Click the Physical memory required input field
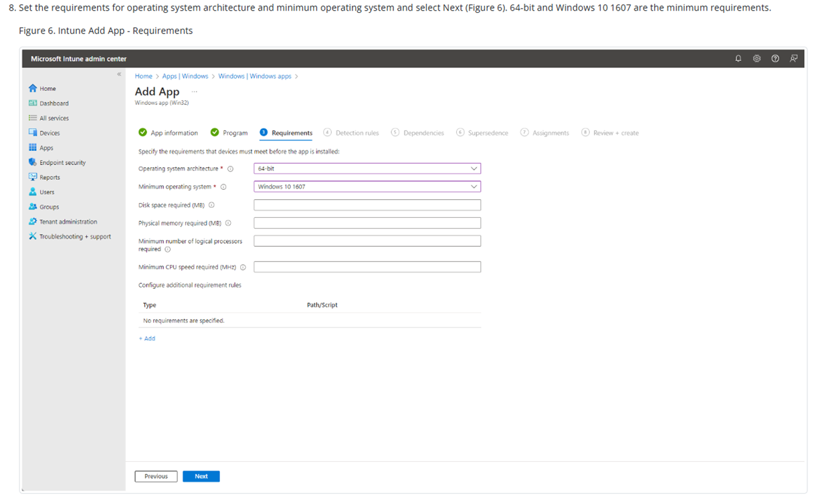 pos(367,223)
